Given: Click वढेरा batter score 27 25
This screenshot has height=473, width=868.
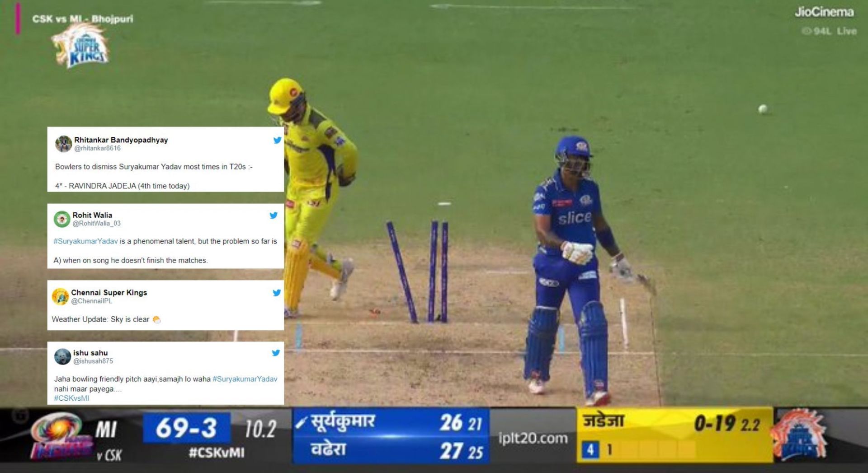Looking at the screenshot, I should point(462,451).
